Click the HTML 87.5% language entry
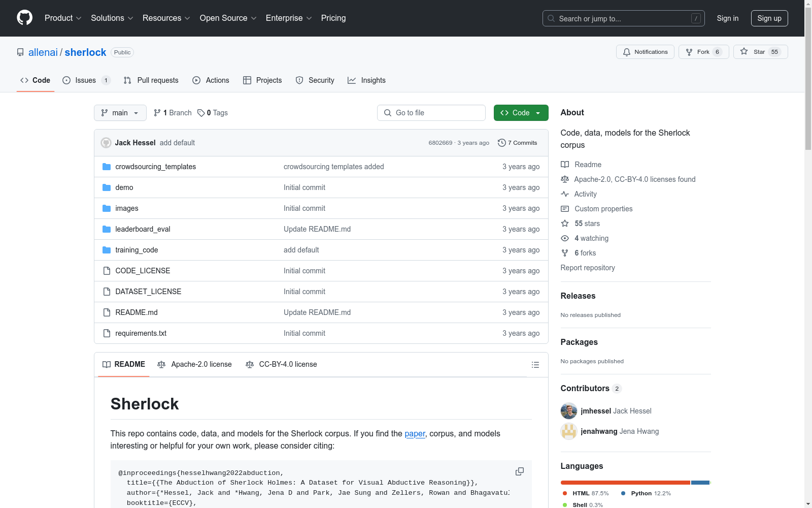Screen dimensions: 812x508 click(585, 493)
